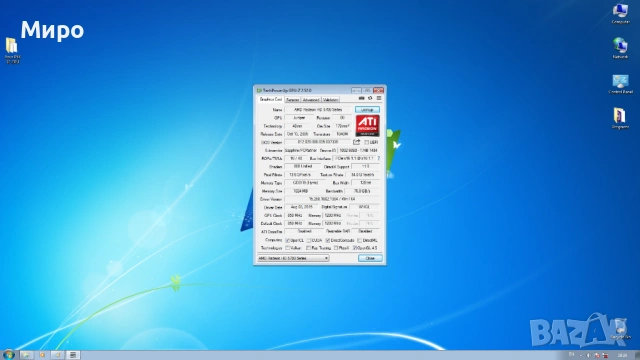Viewport: 640px width, 360px height.
Task: Toggle the OpenGL 4.5 checkbox
Action: coord(354,248)
